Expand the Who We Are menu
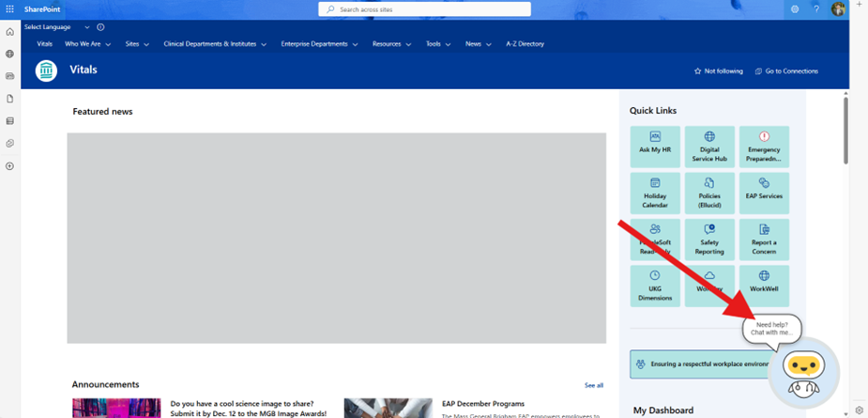Viewport: 868px width, 418px height. tap(87, 44)
